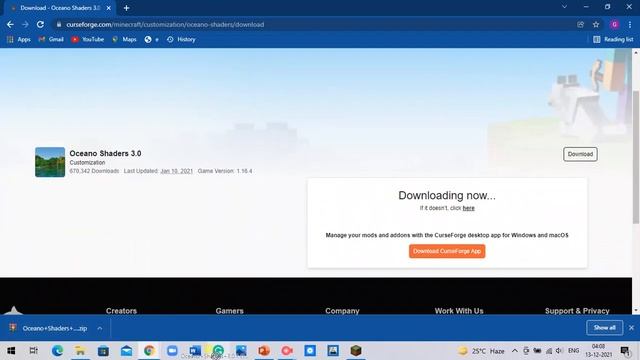This screenshot has height=360, width=640.
Task: Share this page icon in address bar
Action: pyautogui.click(x=580, y=24)
